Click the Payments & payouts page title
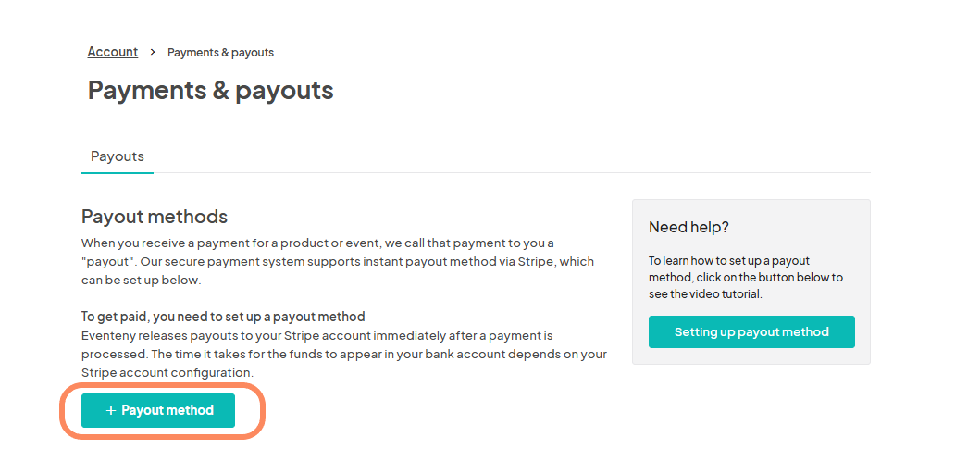This screenshot has height=462, width=980. coord(211,90)
